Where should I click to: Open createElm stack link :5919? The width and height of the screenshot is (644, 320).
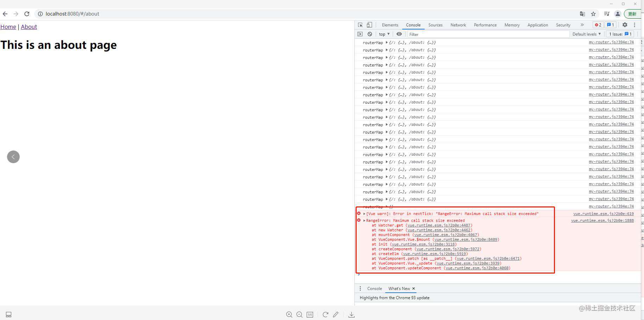click(x=434, y=254)
